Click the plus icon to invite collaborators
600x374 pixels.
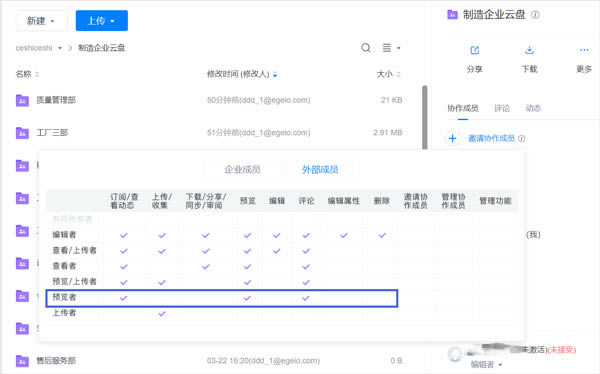pos(453,138)
